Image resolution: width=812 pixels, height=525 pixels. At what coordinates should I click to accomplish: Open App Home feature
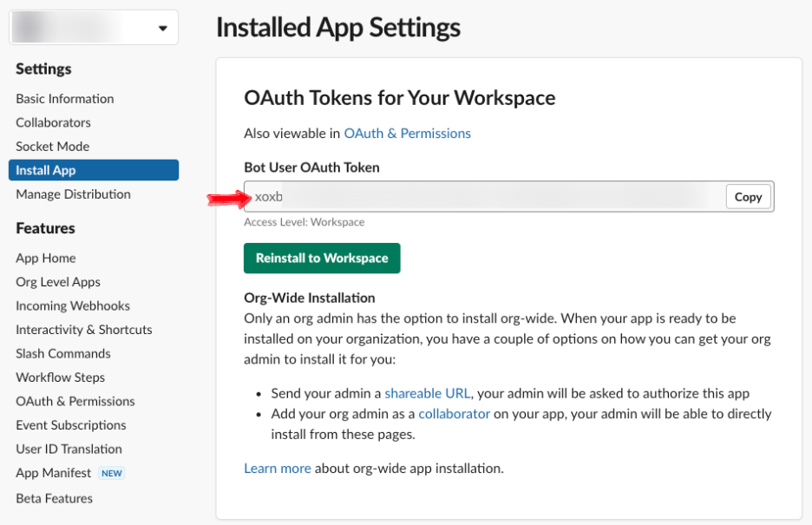[46, 259]
